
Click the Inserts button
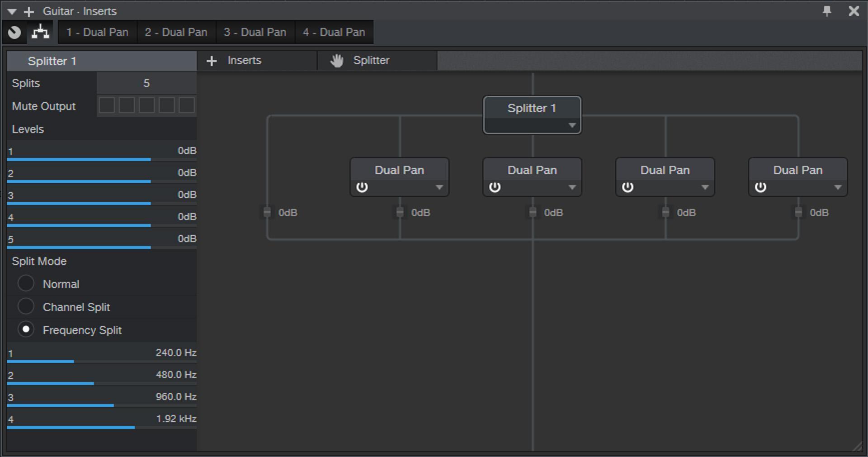[x=244, y=60]
